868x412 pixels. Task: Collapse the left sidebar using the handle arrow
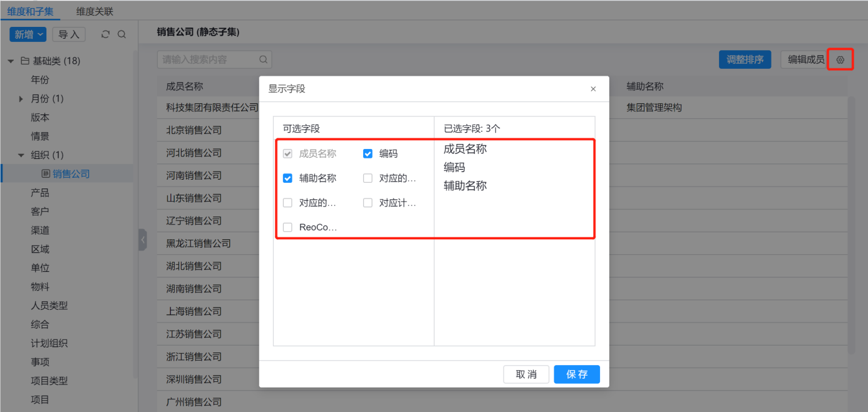[143, 239]
